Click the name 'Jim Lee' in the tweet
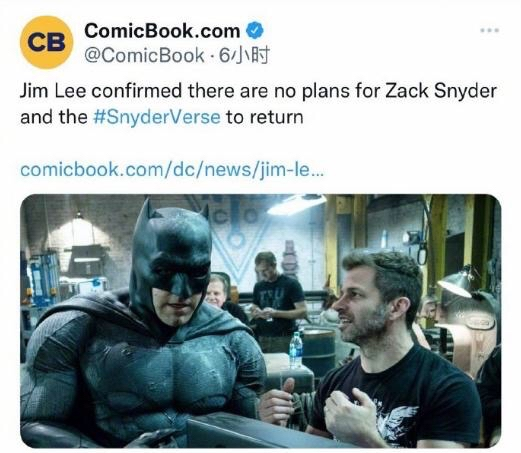Viewport: 521px width, 453px height. tap(53, 91)
